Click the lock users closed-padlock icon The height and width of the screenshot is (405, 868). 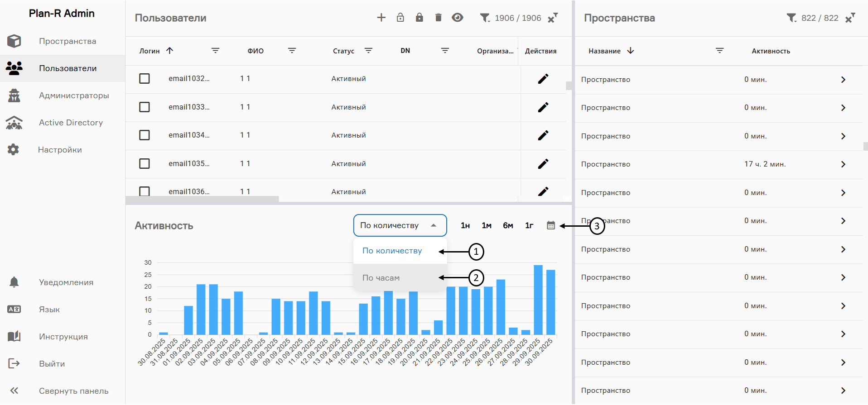click(419, 18)
